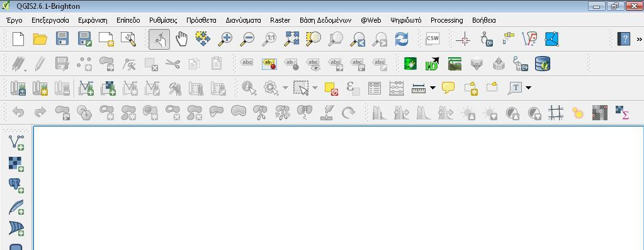Open project using the yellow folder icon

coord(40,39)
